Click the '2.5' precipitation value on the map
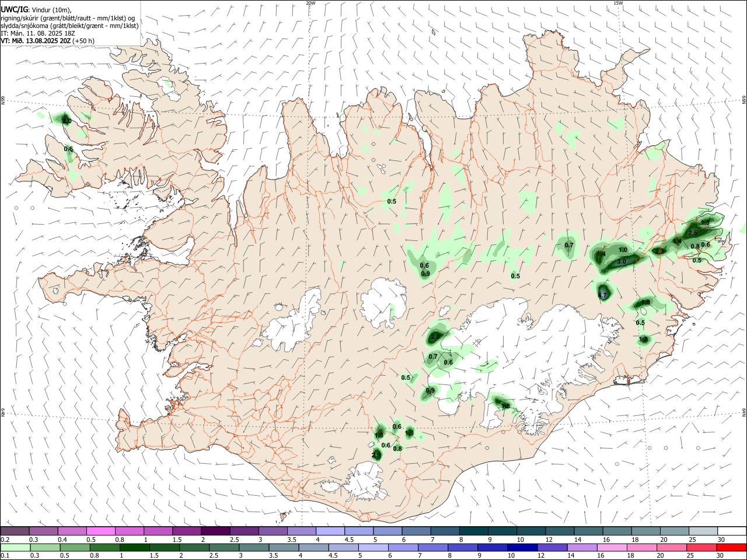The image size is (747, 560). 693,233
